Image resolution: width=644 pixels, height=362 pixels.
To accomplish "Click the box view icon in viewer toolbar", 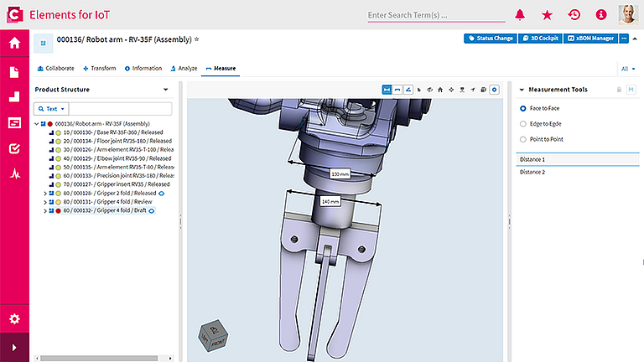I will pyautogui.click(x=483, y=90).
